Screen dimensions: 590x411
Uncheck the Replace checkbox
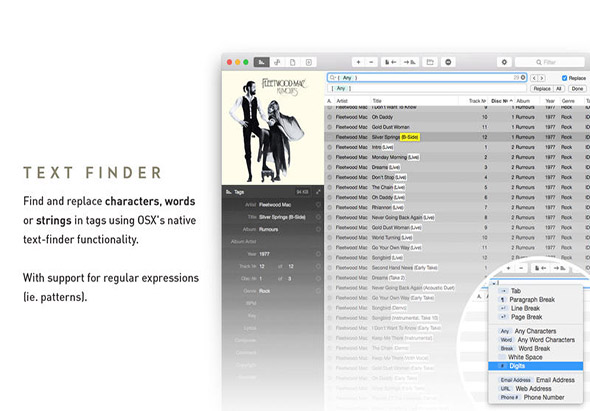[x=564, y=78]
